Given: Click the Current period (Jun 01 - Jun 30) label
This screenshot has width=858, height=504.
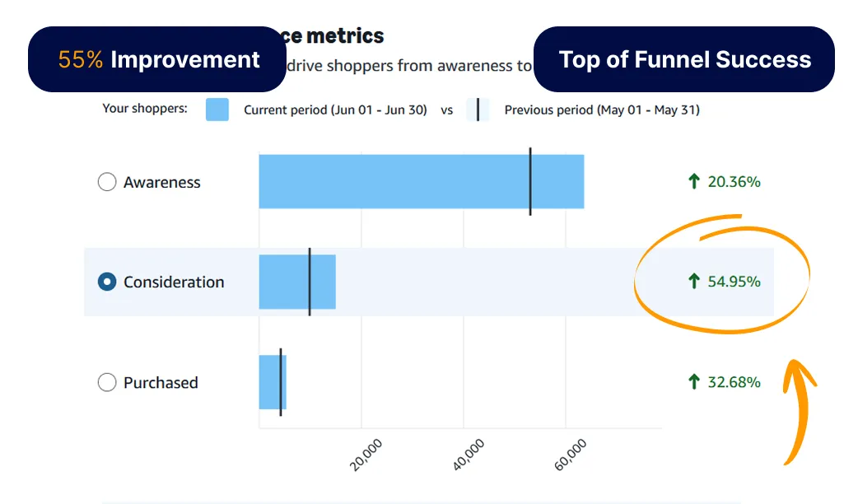Looking at the screenshot, I should click(335, 110).
